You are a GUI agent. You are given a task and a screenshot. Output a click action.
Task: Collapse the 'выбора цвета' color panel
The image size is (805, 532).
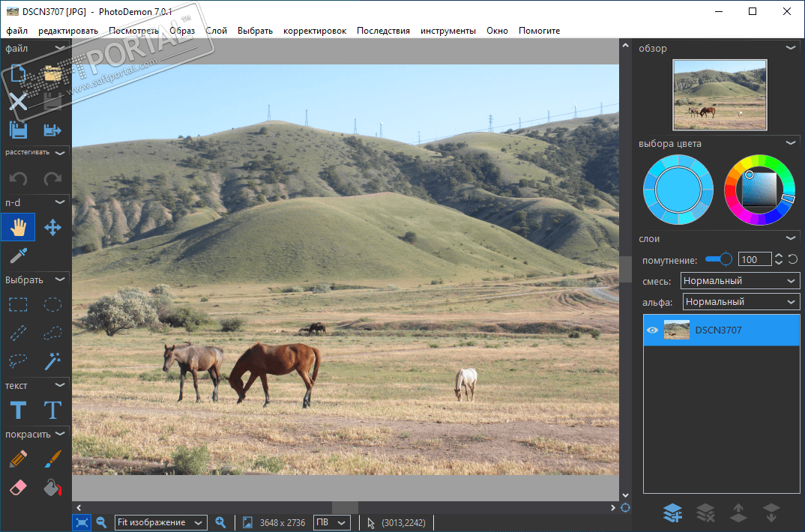click(791, 142)
